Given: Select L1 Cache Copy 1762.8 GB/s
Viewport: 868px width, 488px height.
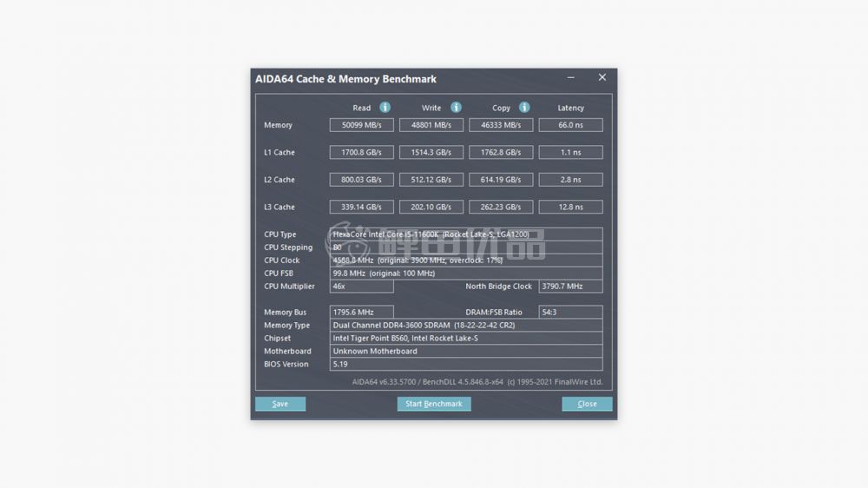Looking at the screenshot, I should (x=501, y=152).
